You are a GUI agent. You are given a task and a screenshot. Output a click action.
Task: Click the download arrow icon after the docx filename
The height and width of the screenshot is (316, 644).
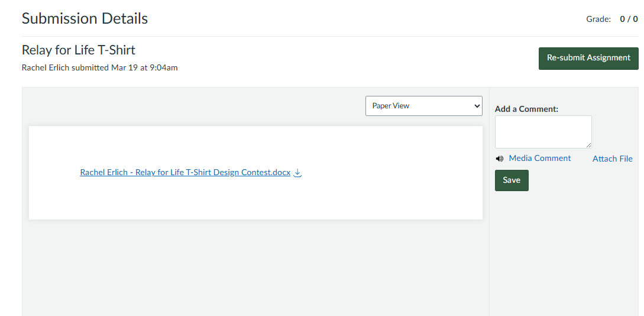click(298, 173)
